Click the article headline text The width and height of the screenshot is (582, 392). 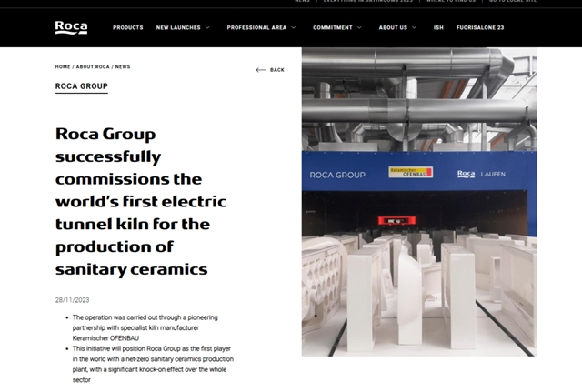141,202
